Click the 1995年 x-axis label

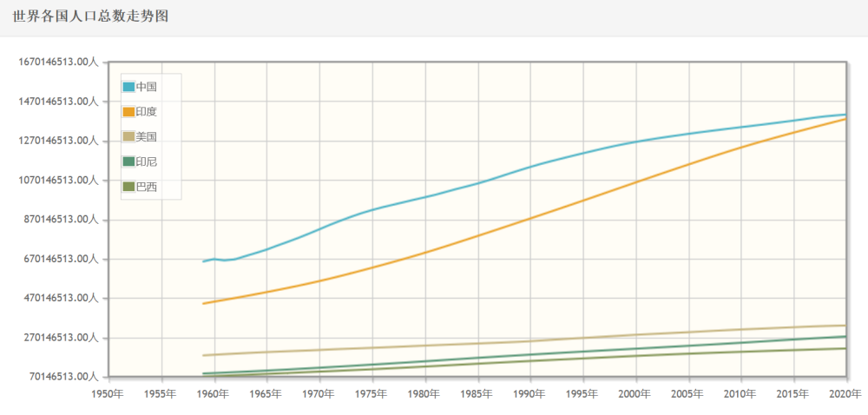pos(583,394)
